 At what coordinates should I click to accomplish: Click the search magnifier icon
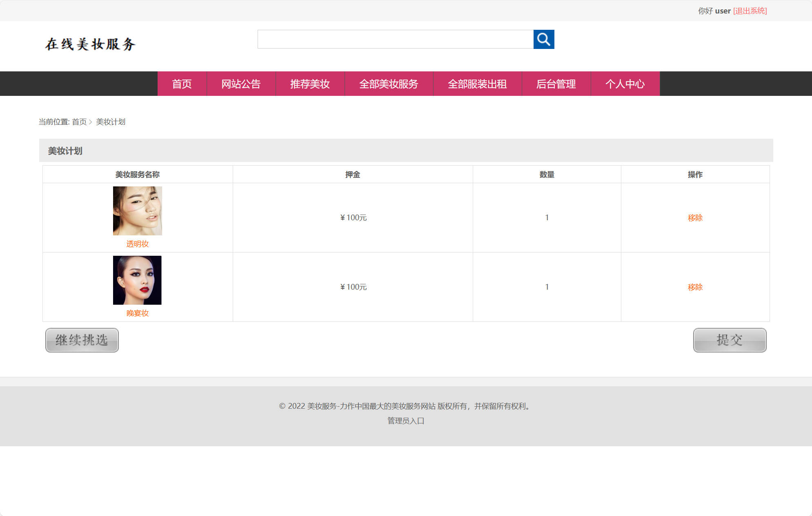(544, 40)
